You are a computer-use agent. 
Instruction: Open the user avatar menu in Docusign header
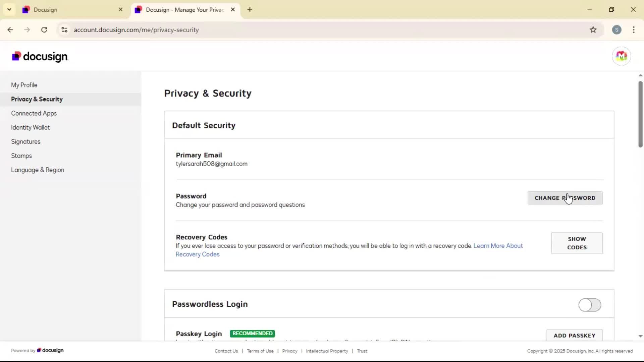(621, 56)
